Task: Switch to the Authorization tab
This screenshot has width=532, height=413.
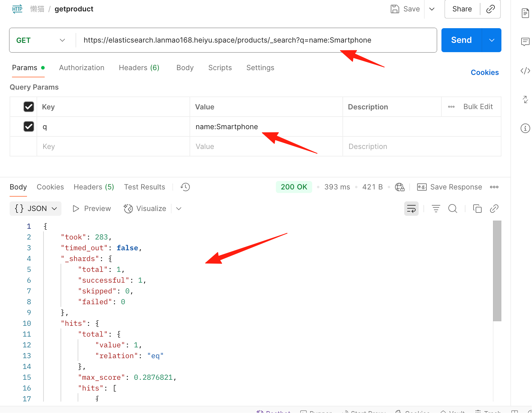Action: [82, 68]
